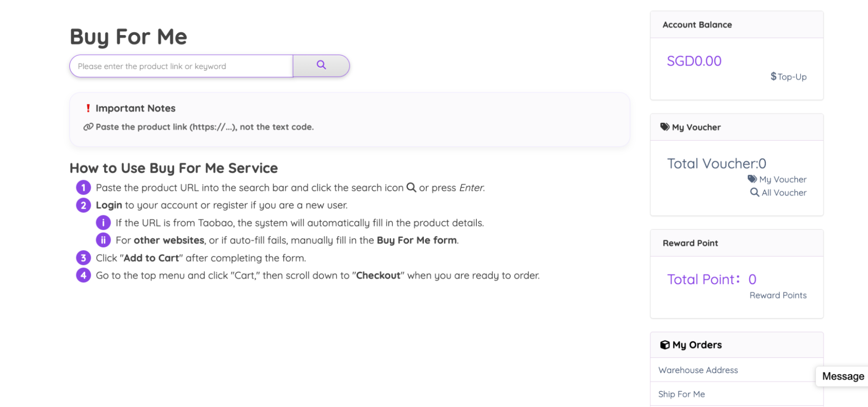
Task: Click the purple search magnifier button
Action: click(321, 66)
